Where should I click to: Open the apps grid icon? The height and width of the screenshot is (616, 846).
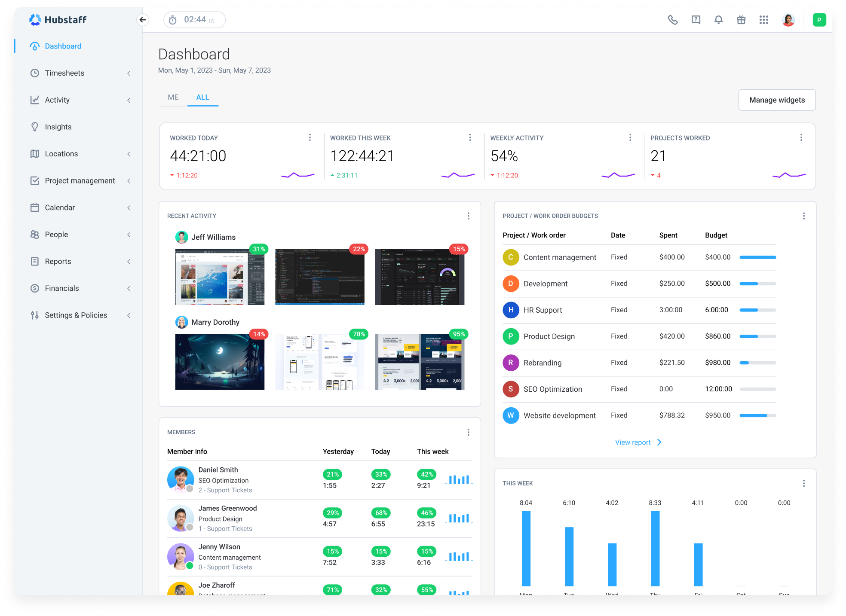764,20
